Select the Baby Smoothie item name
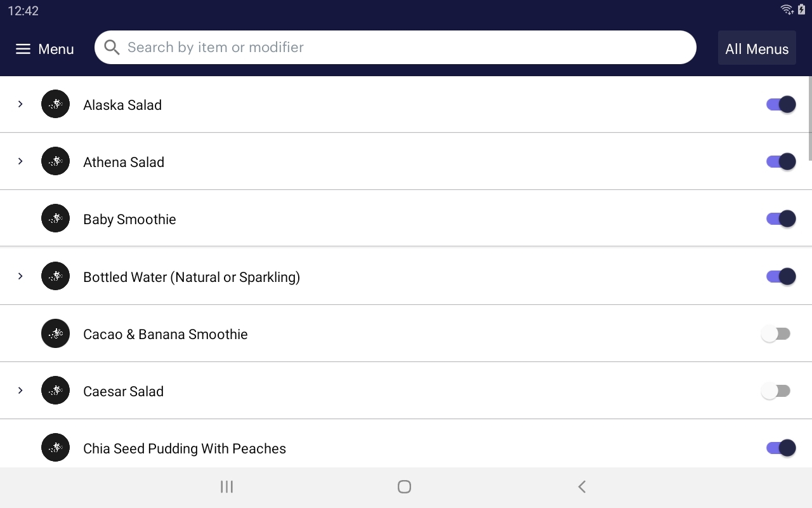 129,219
